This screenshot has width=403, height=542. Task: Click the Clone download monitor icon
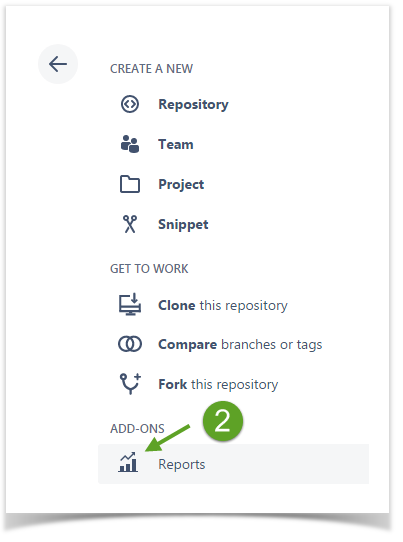(130, 305)
